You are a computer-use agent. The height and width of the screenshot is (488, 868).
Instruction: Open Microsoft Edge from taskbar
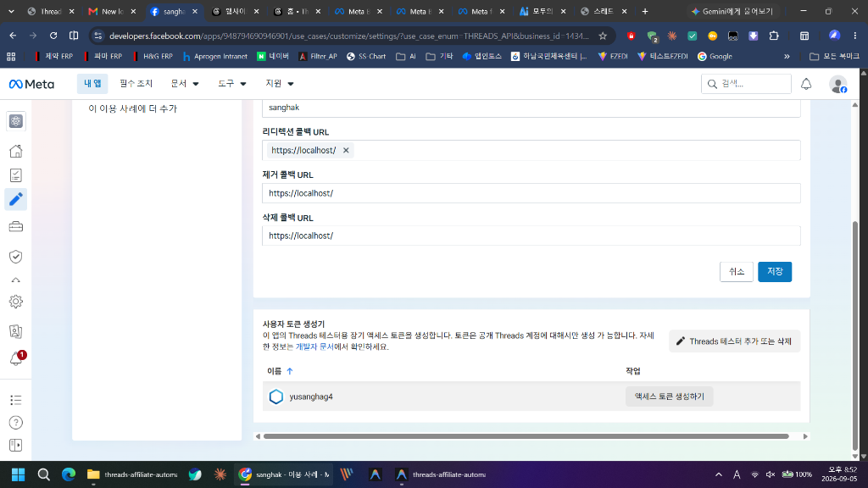coord(69,474)
